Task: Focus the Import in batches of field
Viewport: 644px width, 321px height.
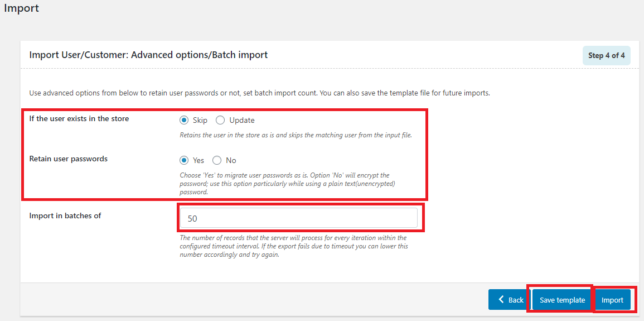Action: (x=299, y=218)
